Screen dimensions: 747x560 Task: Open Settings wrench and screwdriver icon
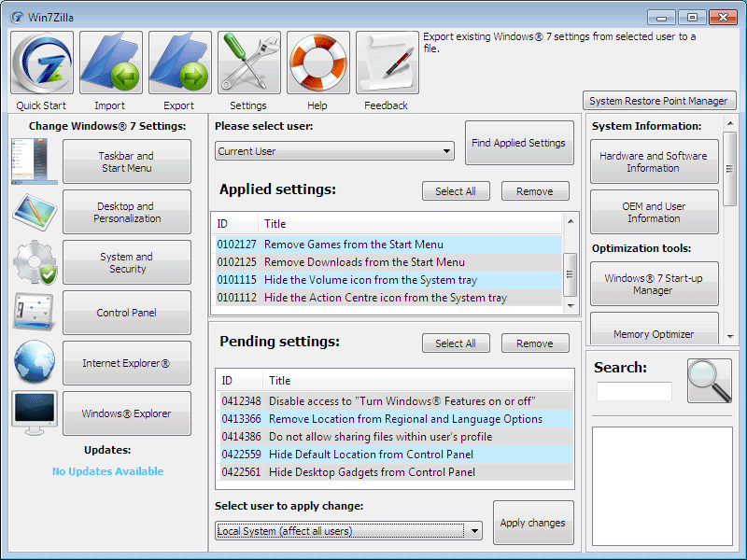point(249,63)
